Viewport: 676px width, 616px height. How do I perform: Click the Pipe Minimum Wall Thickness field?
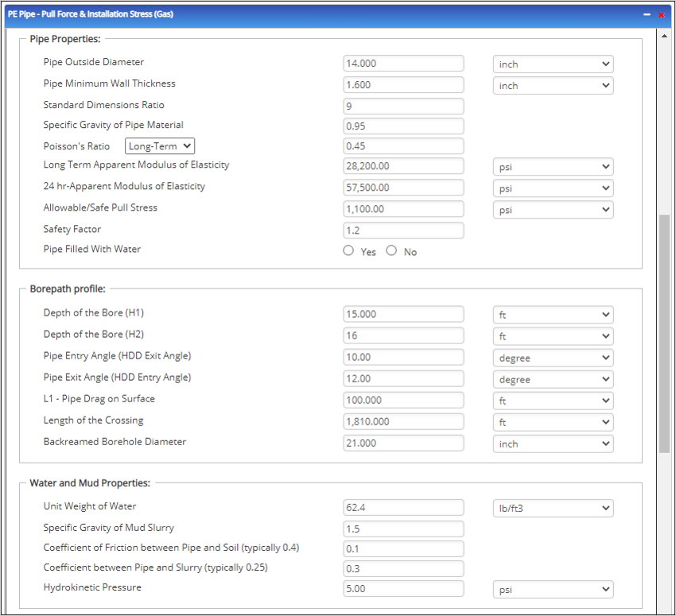click(x=403, y=85)
